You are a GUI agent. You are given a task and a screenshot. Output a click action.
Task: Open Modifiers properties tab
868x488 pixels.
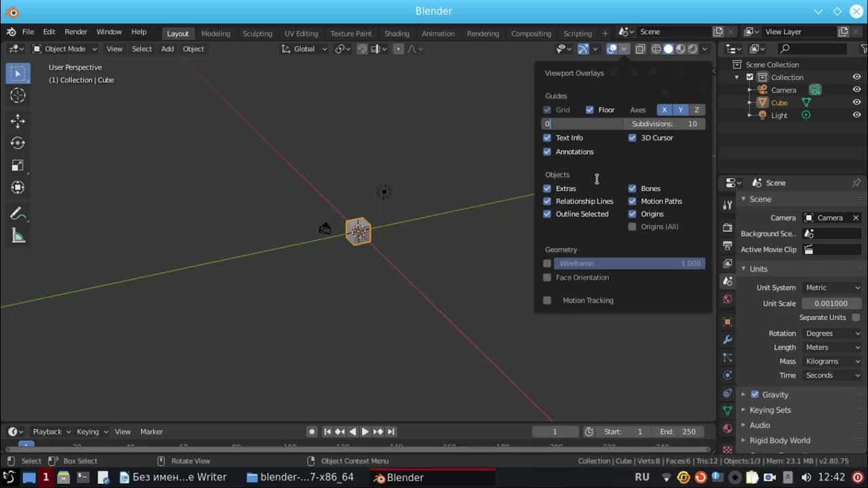[x=728, y=340]
